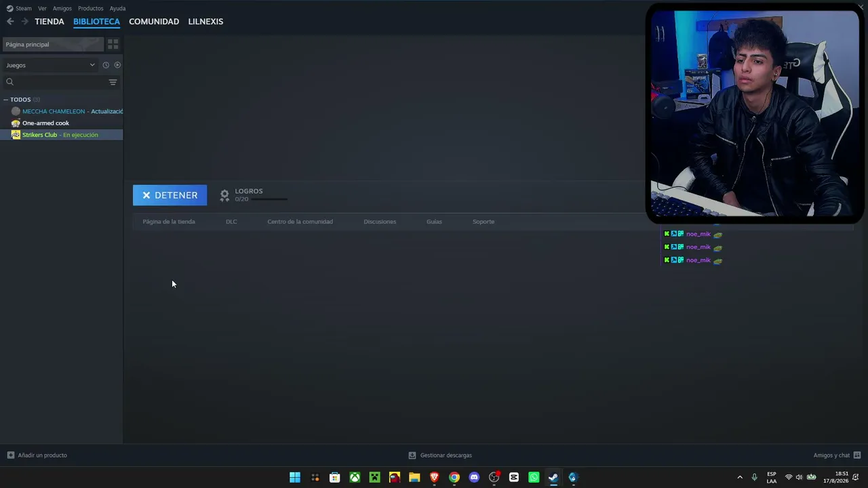Click the microphone tray icon
Screen dimensions: 868x488
pyautogui.click(x=754, y=477)
